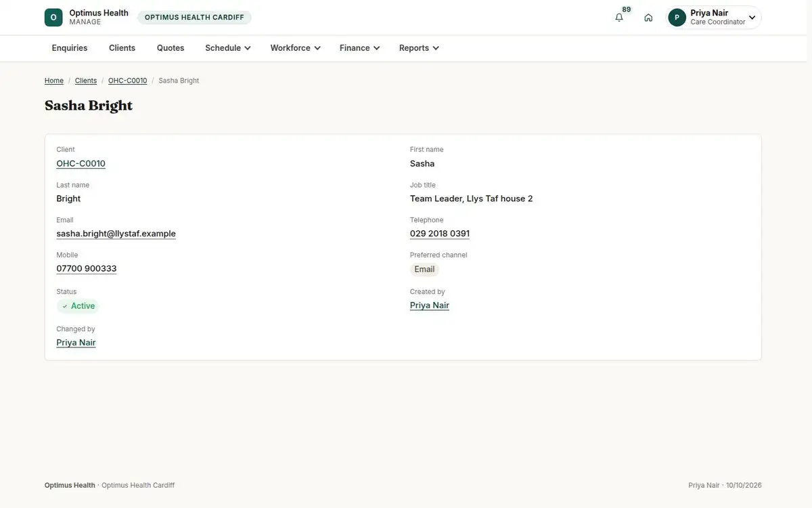Click the green Optimus Health logo icon
The height and width of the screenshot is (508, 812).
(x=53, y=18)
